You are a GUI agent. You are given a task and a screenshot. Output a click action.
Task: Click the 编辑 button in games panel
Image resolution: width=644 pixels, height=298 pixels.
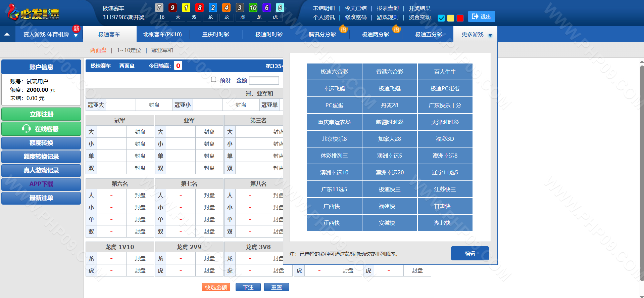coord(469,253)
